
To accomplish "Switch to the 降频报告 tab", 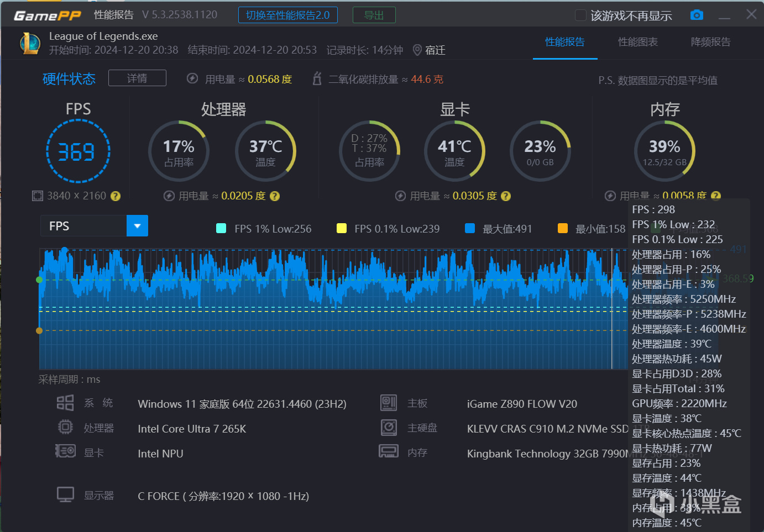I will tap(711, 42).
